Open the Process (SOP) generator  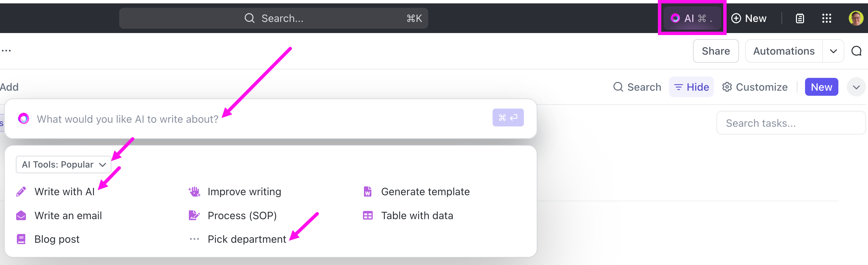pos(242,215)
